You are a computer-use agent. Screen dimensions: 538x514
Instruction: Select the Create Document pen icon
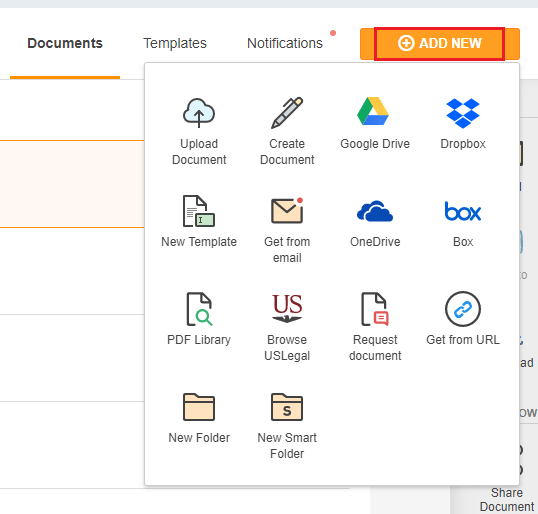point(287,113)
